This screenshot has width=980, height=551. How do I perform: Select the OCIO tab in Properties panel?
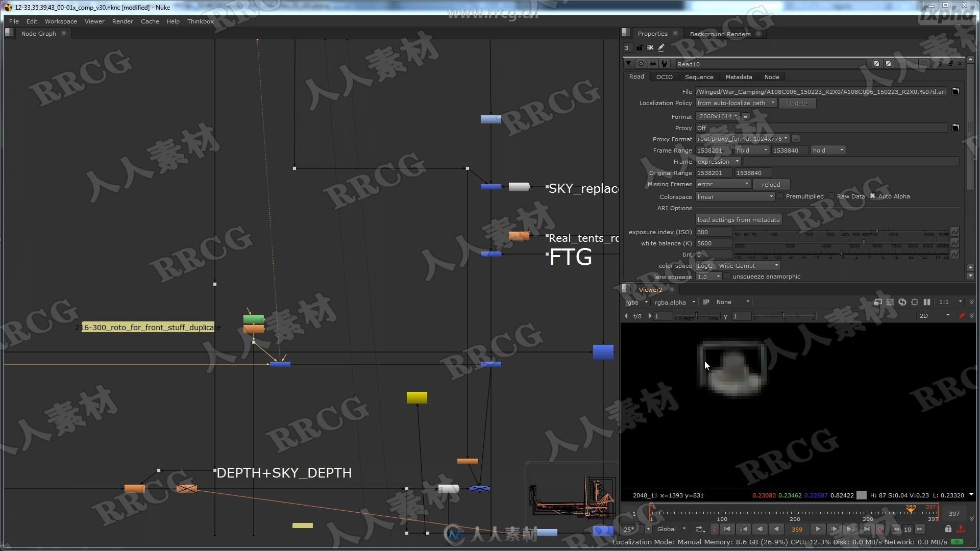pos(664,76)
